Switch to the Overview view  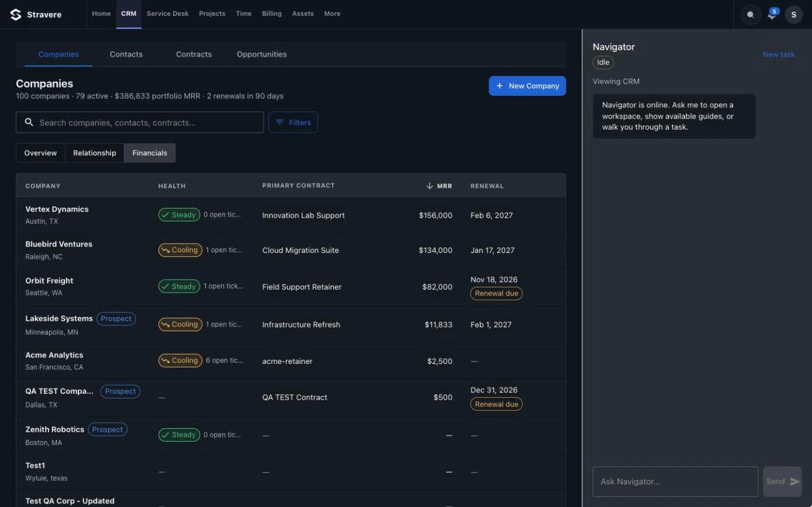(x=40, y=153)
